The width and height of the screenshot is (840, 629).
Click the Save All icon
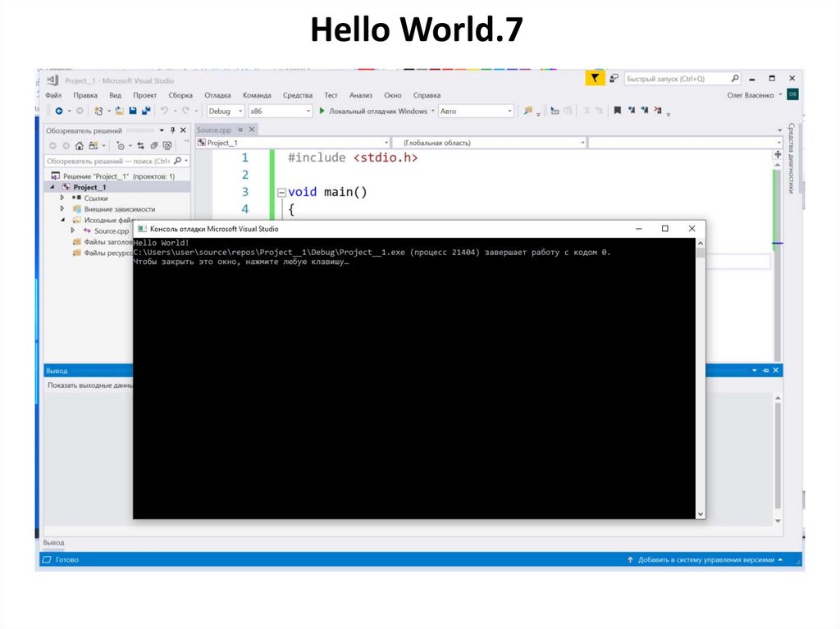coord(146,111)
